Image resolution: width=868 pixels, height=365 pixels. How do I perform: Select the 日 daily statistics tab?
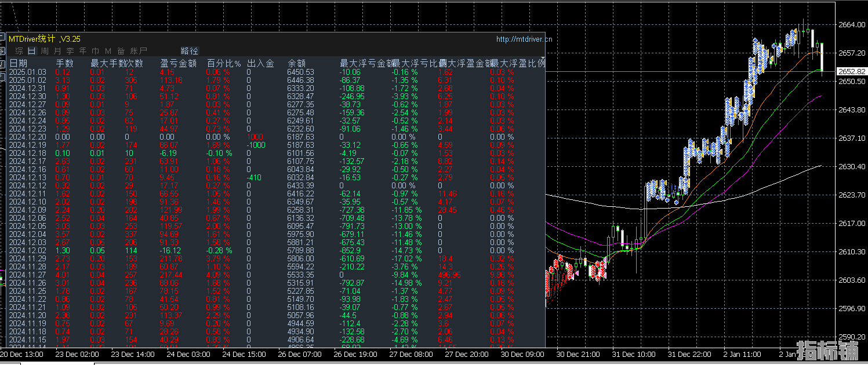coord(32,51)
